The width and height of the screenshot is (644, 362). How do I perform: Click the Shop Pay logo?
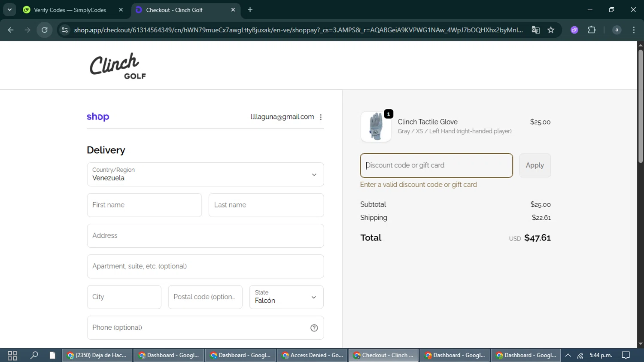98,117
